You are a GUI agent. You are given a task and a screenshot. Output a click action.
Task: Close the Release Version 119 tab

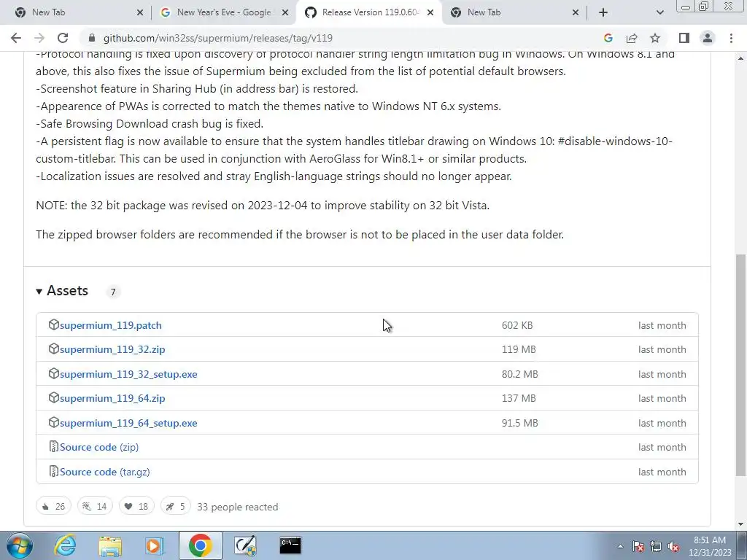point(430,12)
